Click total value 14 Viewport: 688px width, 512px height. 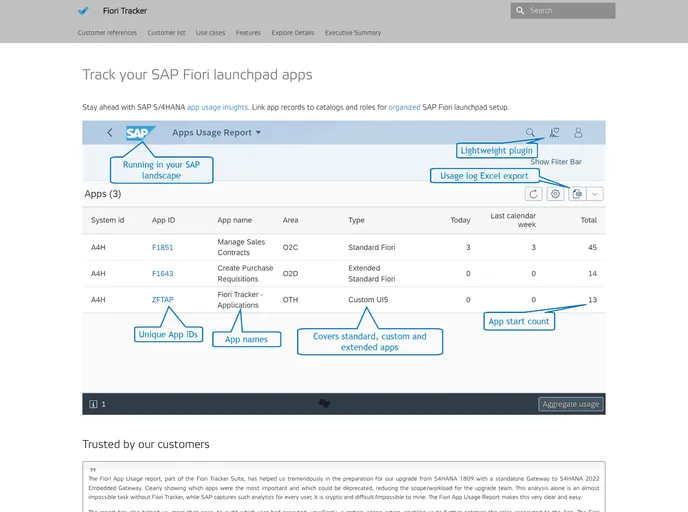click(592, 274)
